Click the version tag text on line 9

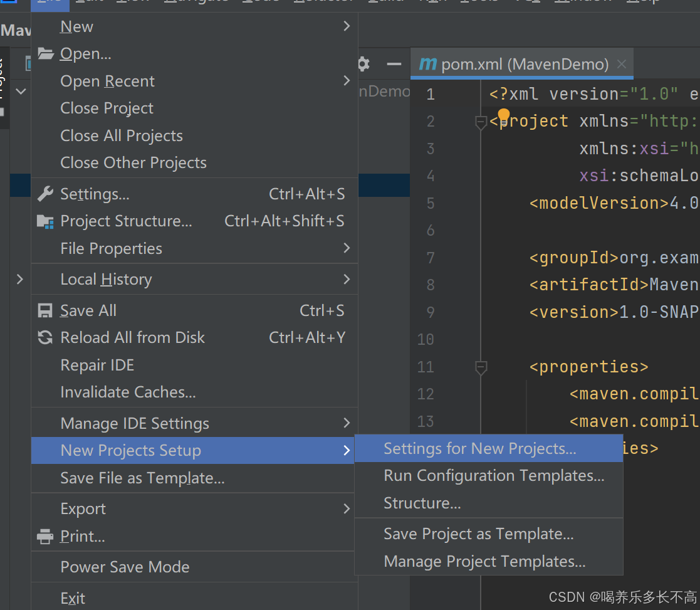pyautogui.click(x=574, y=312)
